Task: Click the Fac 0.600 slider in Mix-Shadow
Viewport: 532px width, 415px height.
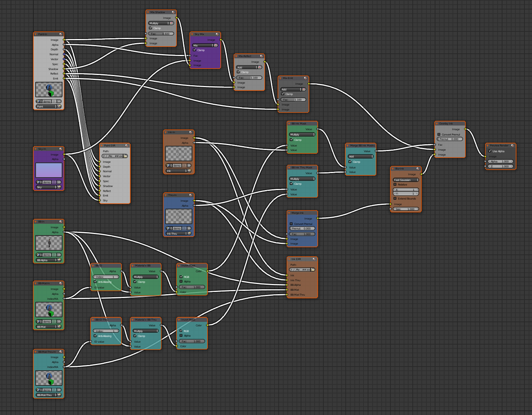Action: pos(161,34)
